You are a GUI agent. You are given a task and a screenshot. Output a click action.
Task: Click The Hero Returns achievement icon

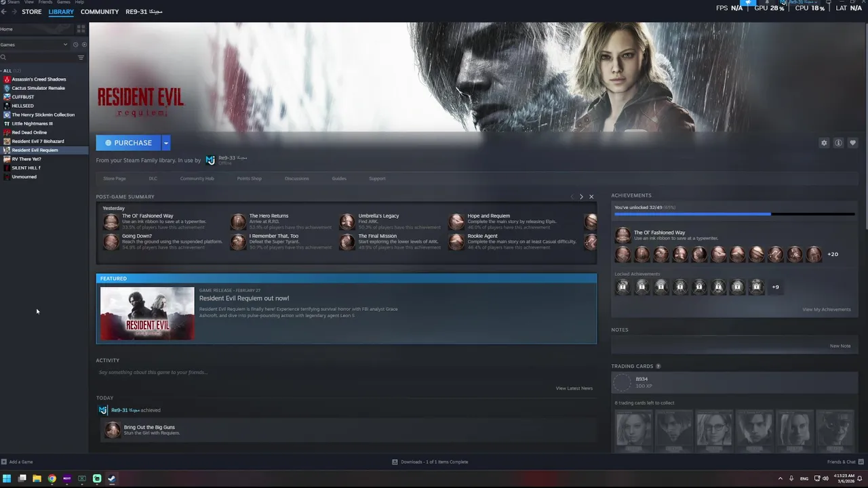238,222
